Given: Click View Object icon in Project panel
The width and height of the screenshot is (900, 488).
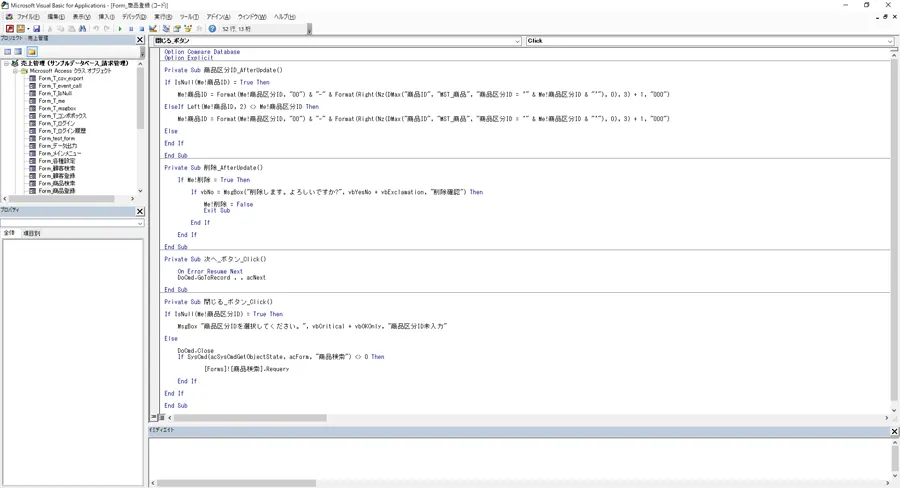Looking at the screenshot, I should (18, 52).
